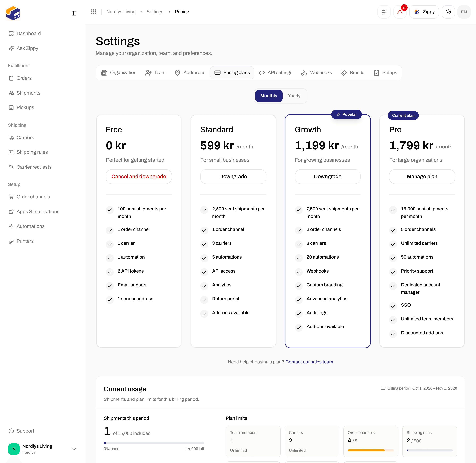
Task: Go to Shipments in sidebar
Action: 24,93
